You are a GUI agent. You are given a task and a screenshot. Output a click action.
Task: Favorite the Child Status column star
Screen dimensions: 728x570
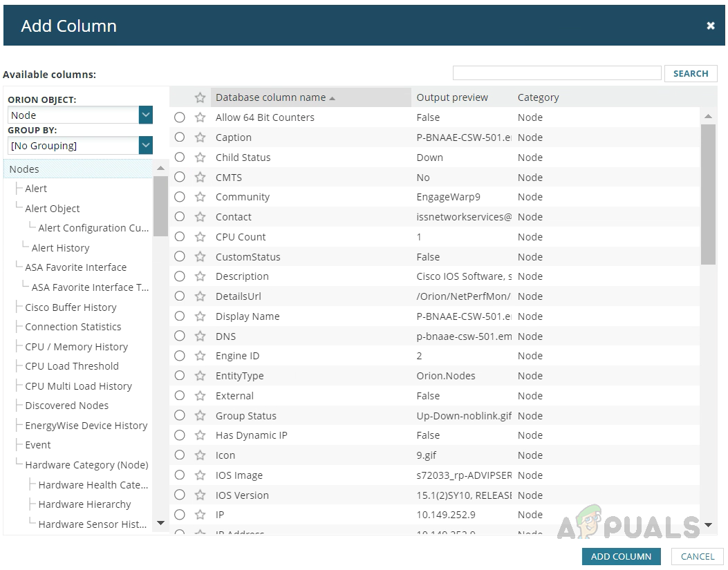200,158
